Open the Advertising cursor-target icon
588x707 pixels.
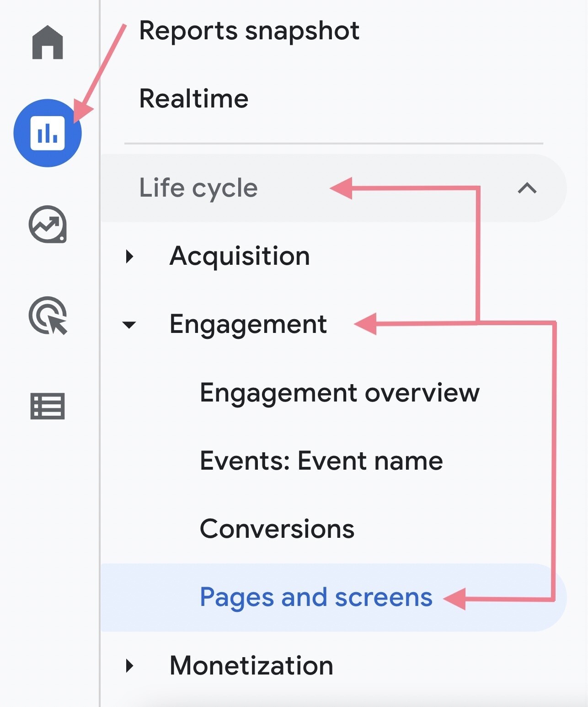click(48, 316)
